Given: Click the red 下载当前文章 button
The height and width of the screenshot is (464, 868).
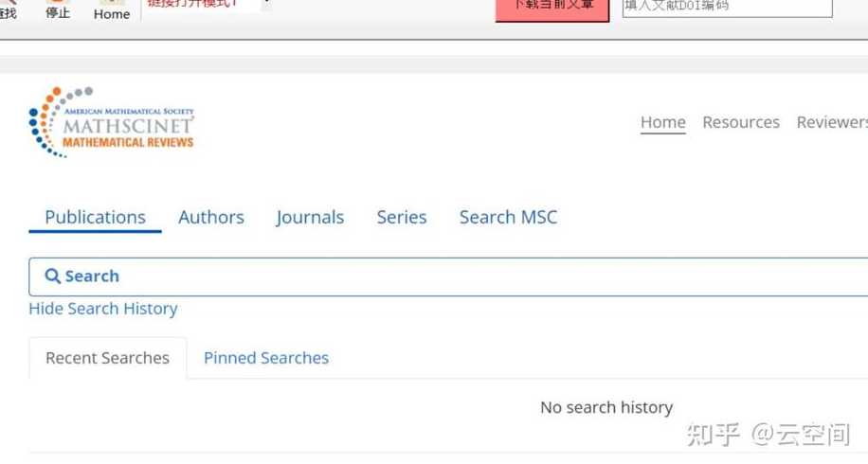Looking at the screenshot, I should (x=552, y=9).
